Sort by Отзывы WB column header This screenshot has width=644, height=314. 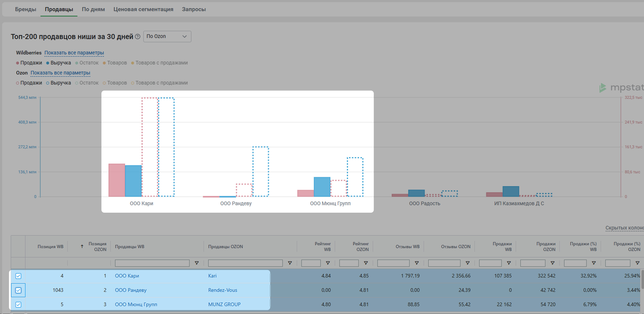(407, 247)
